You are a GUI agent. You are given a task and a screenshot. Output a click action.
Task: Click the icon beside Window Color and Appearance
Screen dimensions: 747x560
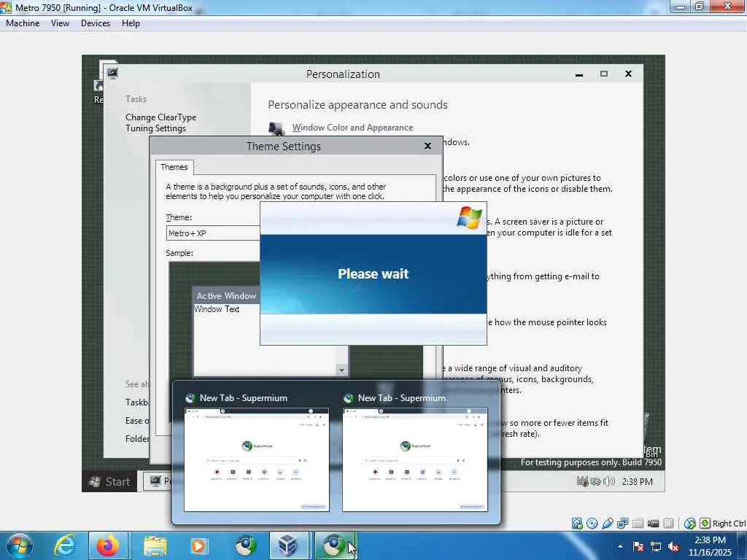pos(276,128)
